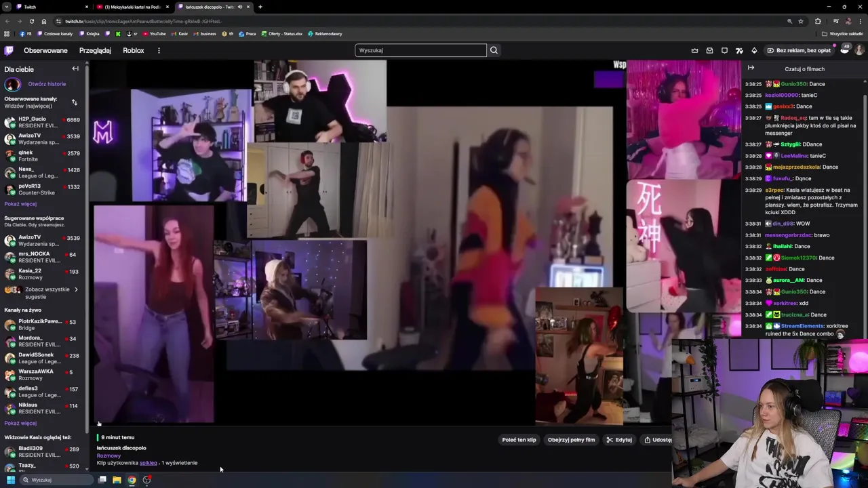Go to the browser home page

44,21
